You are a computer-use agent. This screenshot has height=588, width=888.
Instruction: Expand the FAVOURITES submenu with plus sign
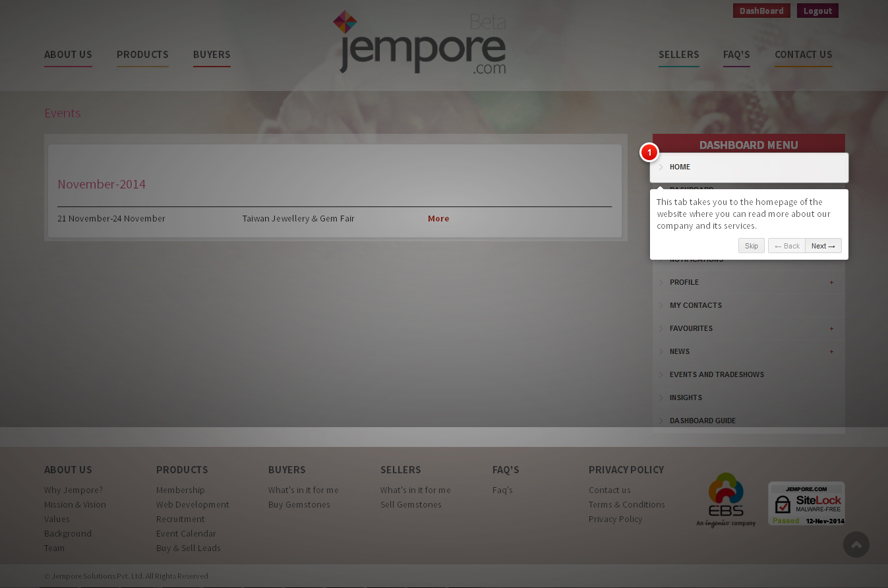(x=831, y=328)
